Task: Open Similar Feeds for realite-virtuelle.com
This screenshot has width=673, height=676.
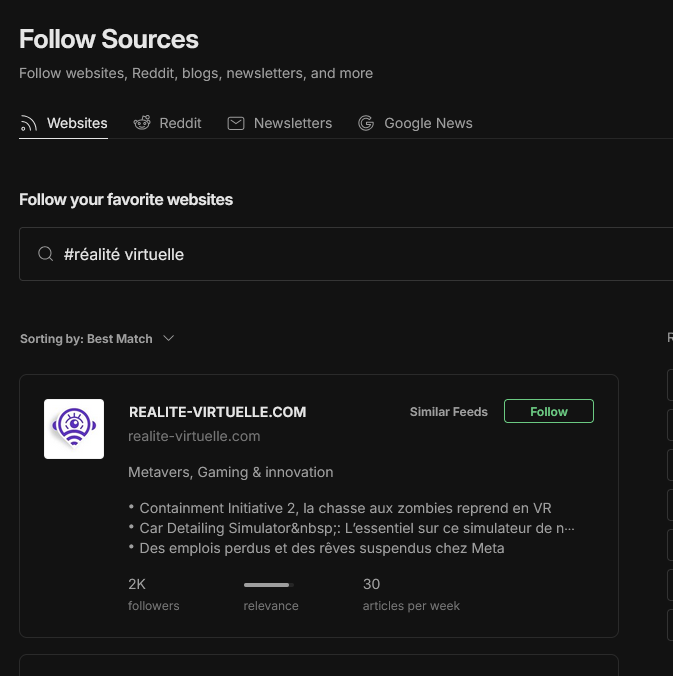Action: click(448, 412)
